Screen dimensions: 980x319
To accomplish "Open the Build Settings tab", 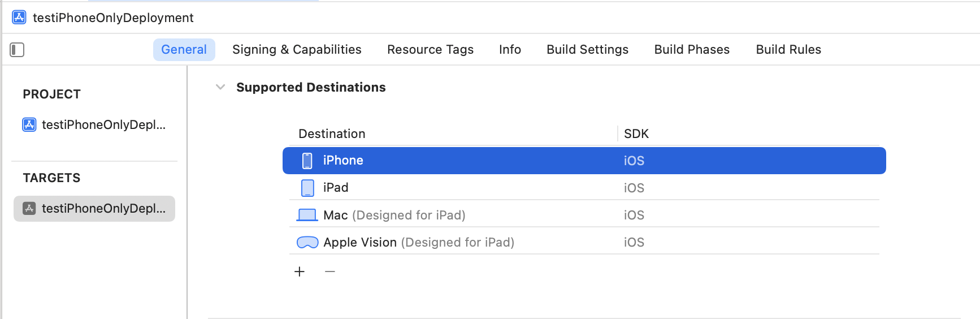I will point(587,50).
